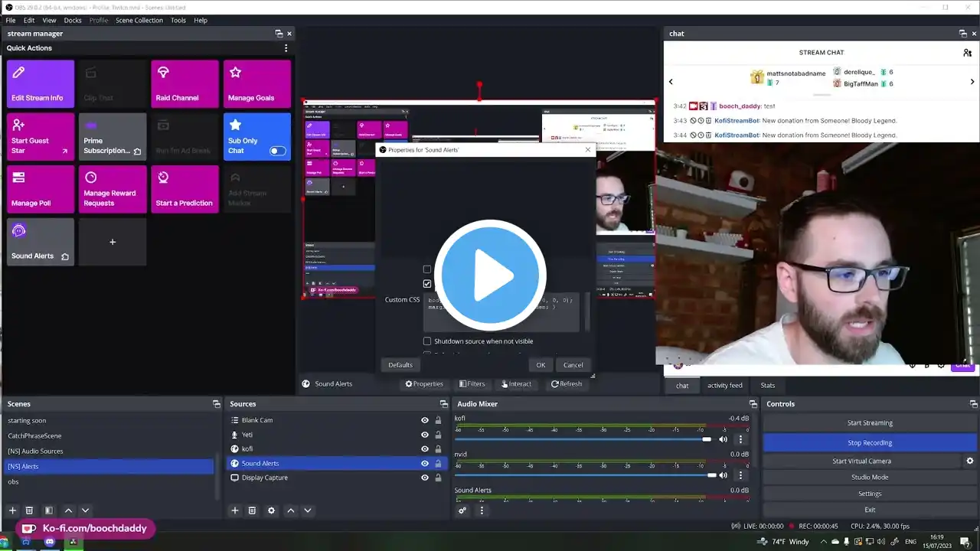Open scene filters icon in Scenes dock
This screenshot has height=551, width=980.
point(49,510)
